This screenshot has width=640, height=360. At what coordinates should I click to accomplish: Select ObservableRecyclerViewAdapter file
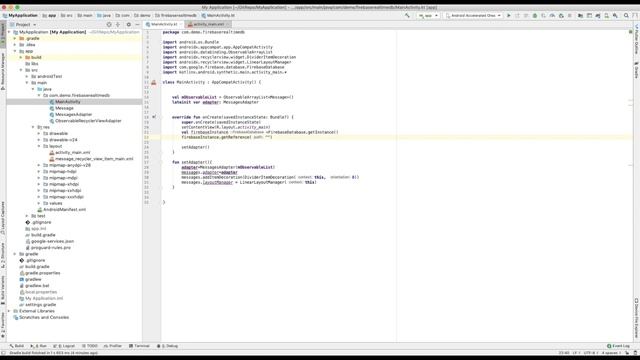85,121
